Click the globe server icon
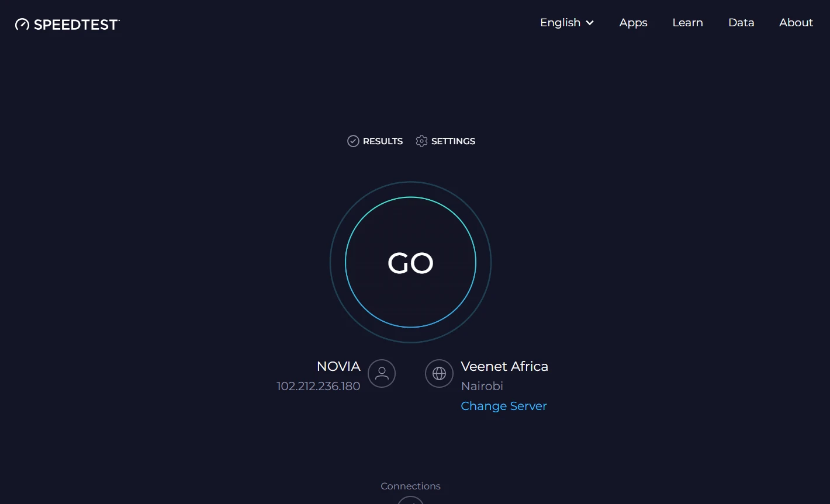 point(439,374)
